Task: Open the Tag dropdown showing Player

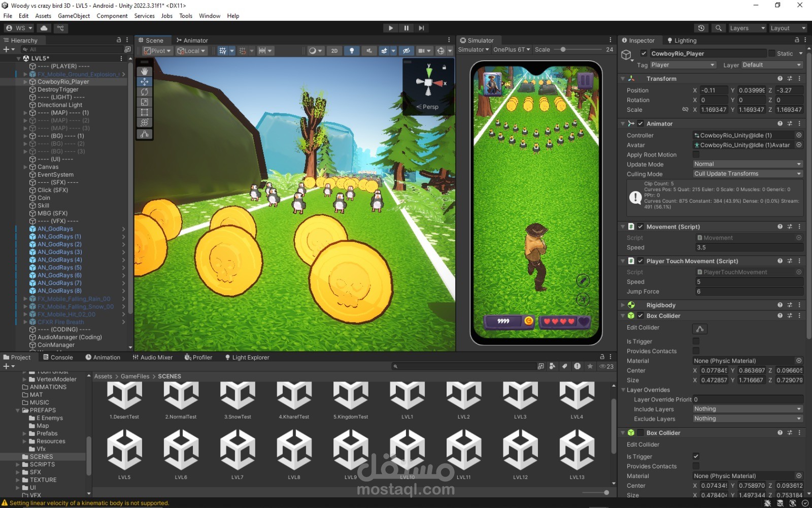Action: pos(683,65)
